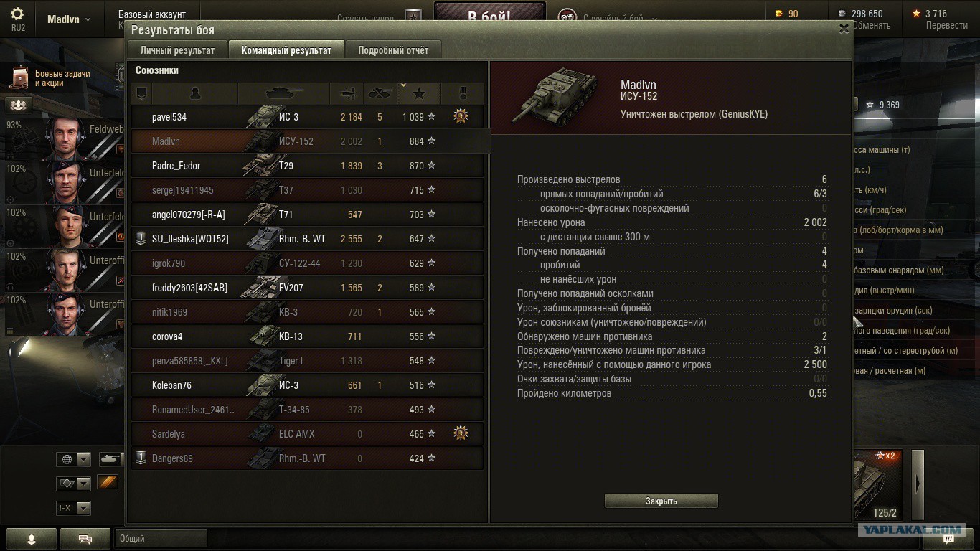Sort allies by damage dealt column icon
Screen dimensions: 980x551
(347, 93)
